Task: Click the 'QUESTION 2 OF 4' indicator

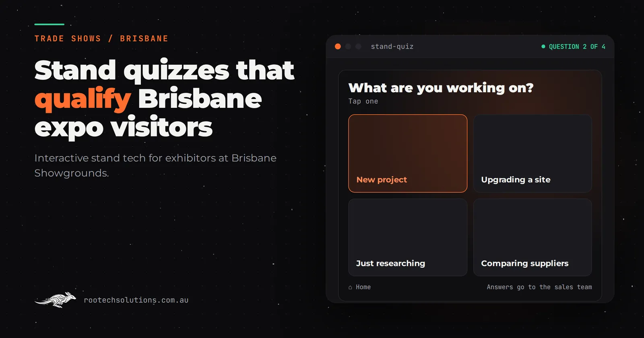Action: [x=573, y=47]
